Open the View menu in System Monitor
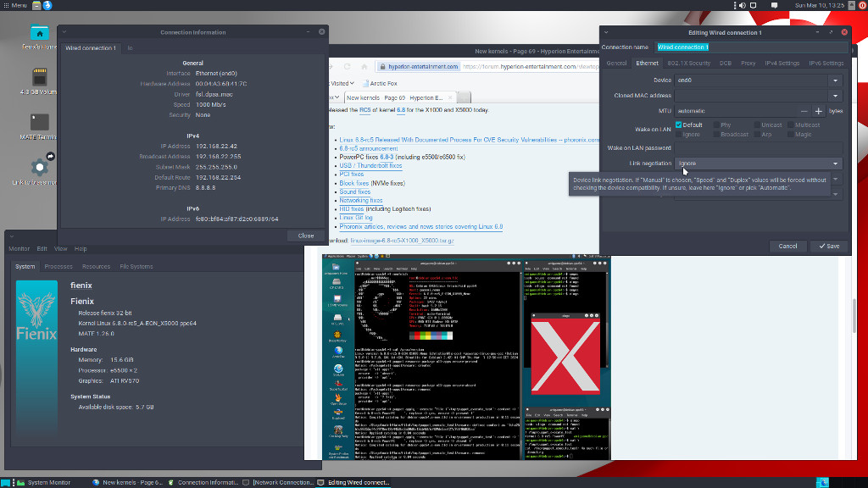 pyautogui.click(x=60, y=249)
